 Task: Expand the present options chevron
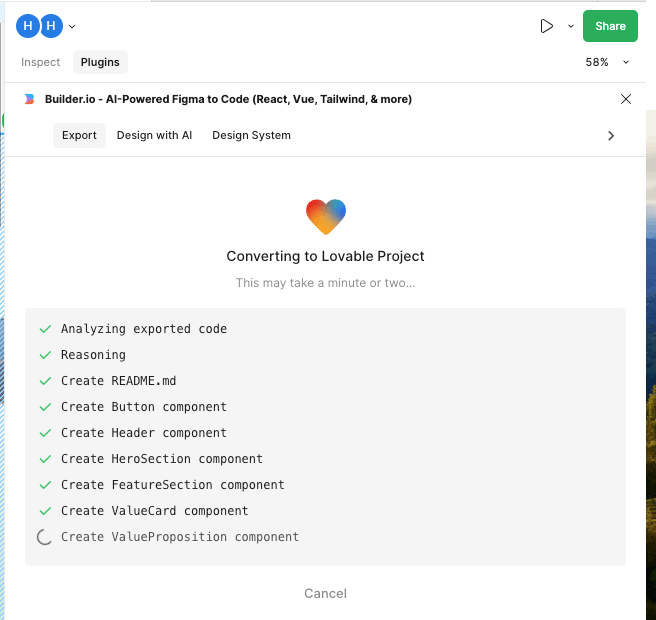(x=571, y=27)
